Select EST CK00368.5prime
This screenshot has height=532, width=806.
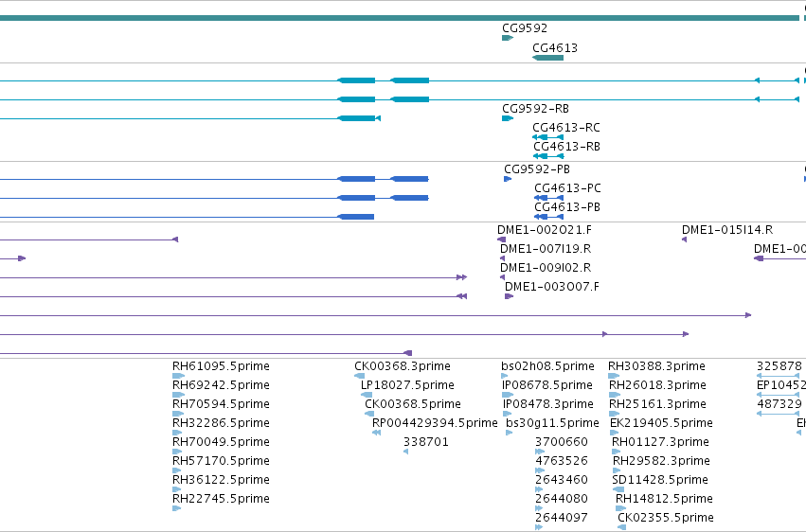coord(412,404)
